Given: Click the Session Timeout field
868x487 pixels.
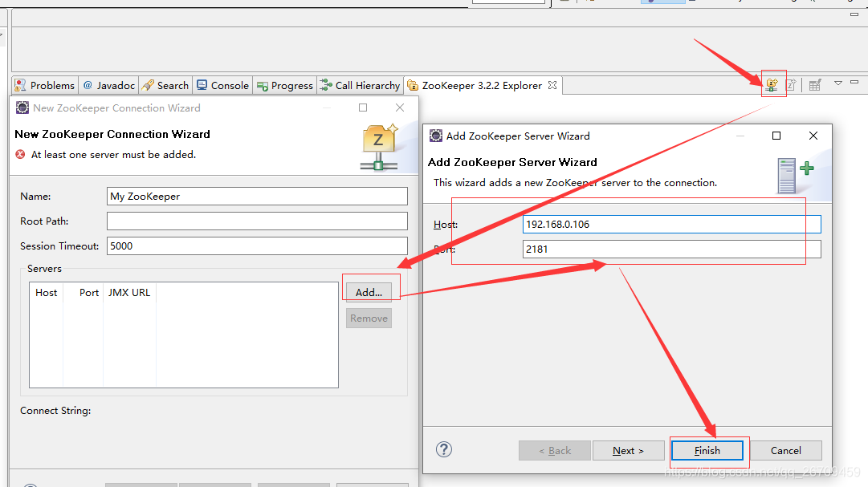Looking at the screenshot, I should click(x=257, y=246).
